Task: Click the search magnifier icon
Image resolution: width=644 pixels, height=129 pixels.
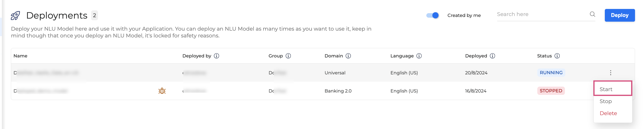Action: pos(592,14)
